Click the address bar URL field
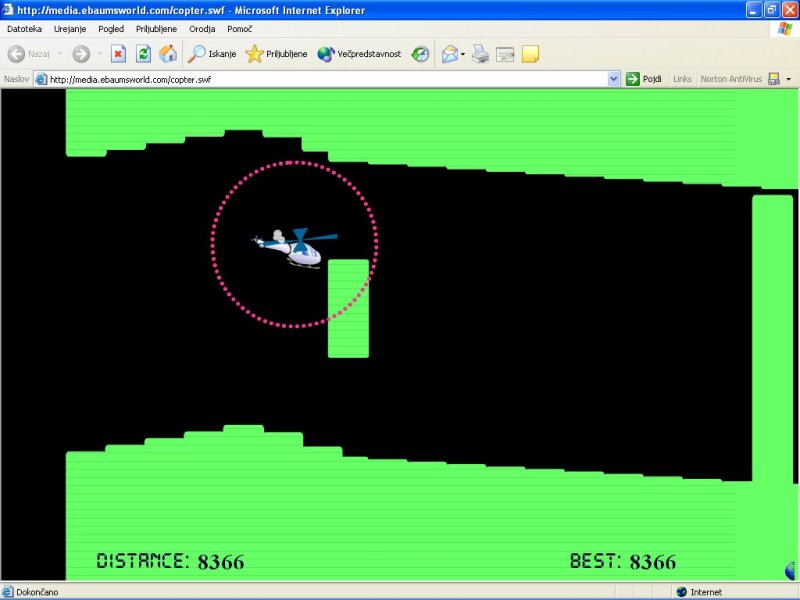 point(320,79)
